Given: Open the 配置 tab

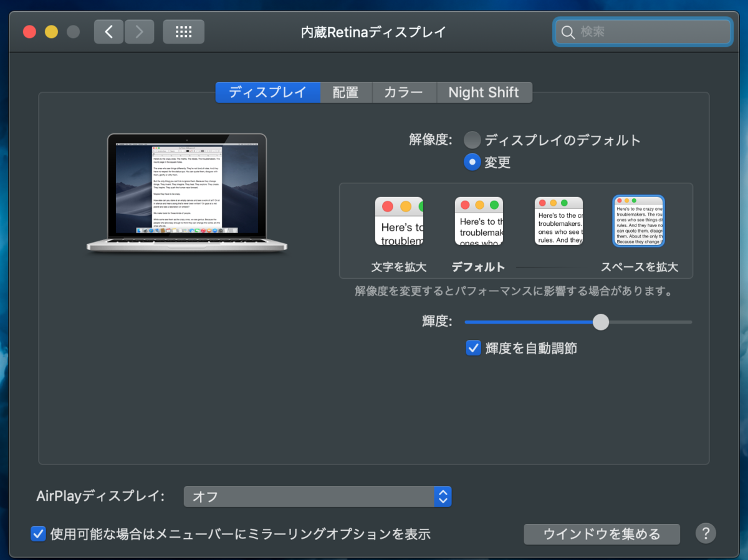Looking at the screenshot, I should tap(346, 92).
